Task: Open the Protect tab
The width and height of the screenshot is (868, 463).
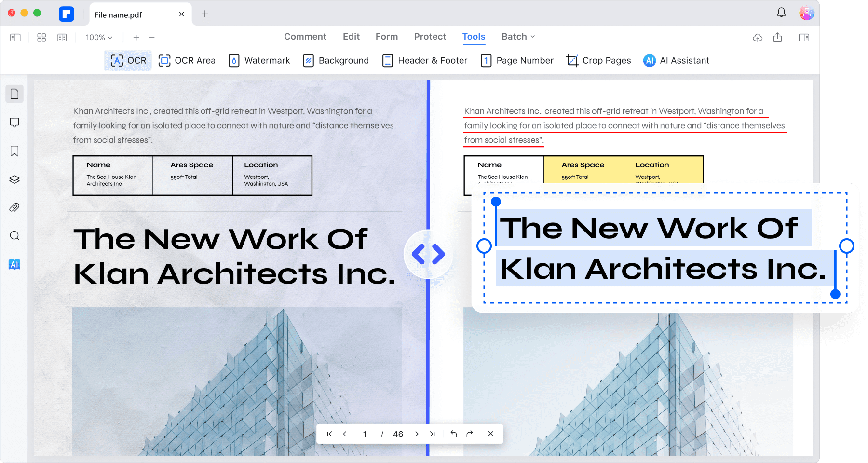Action: [x=430, y=37]
